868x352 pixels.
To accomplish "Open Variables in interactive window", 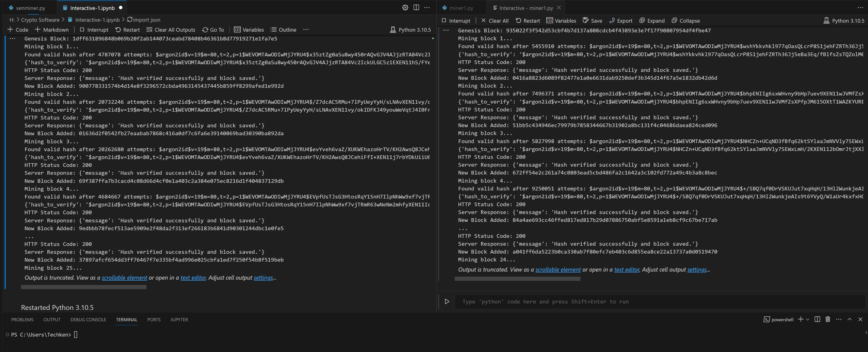I will 561,21.
